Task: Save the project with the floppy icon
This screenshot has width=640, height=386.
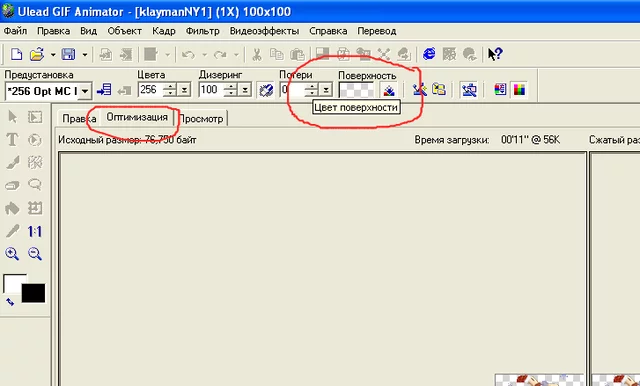Action: pos(69,54)
